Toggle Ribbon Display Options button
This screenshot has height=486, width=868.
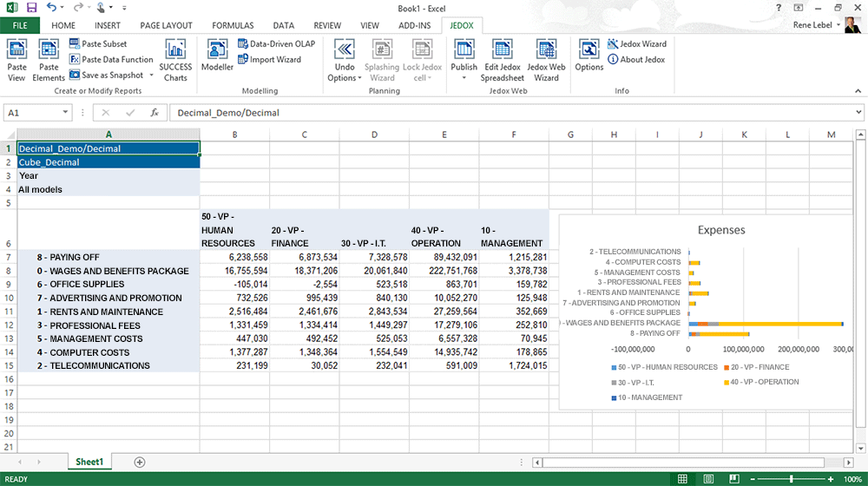tap(799, 8)
